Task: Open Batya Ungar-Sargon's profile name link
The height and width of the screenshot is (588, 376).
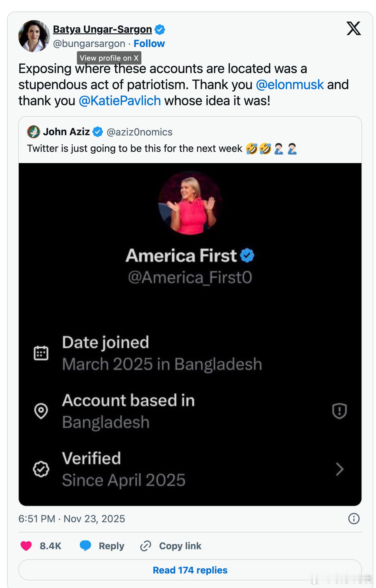Action: (102, 29)
